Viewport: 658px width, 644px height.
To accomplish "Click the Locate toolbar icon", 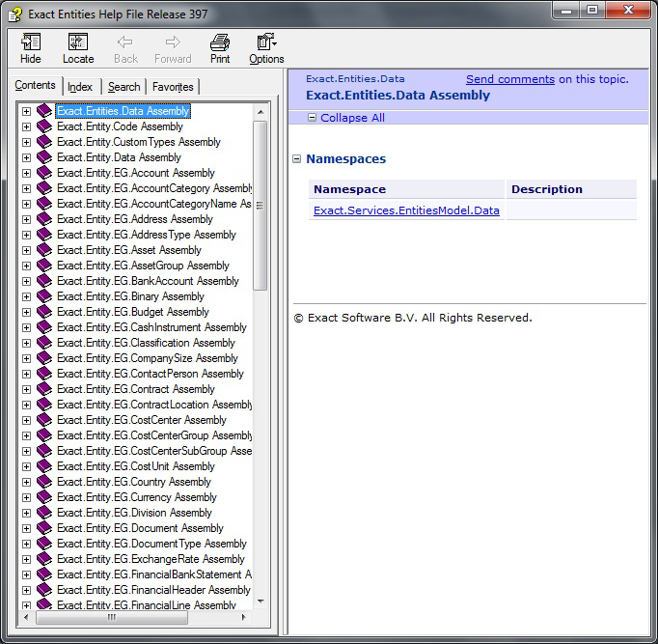I will coord(78,42).
